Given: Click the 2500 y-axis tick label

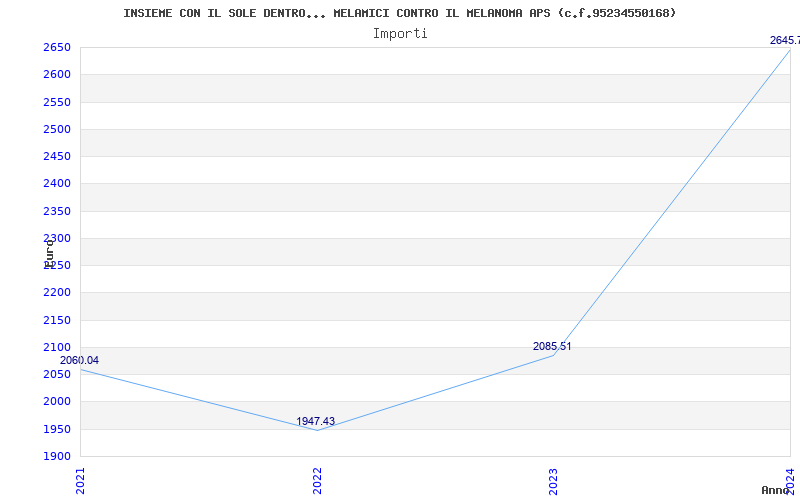Looking at the screenshot, I should [x=57, y=129].
